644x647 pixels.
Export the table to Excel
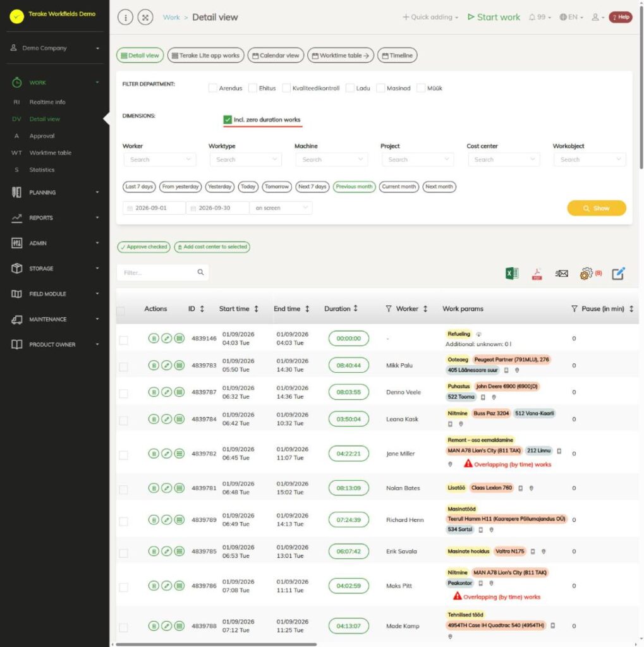click(x=512, y=273)
